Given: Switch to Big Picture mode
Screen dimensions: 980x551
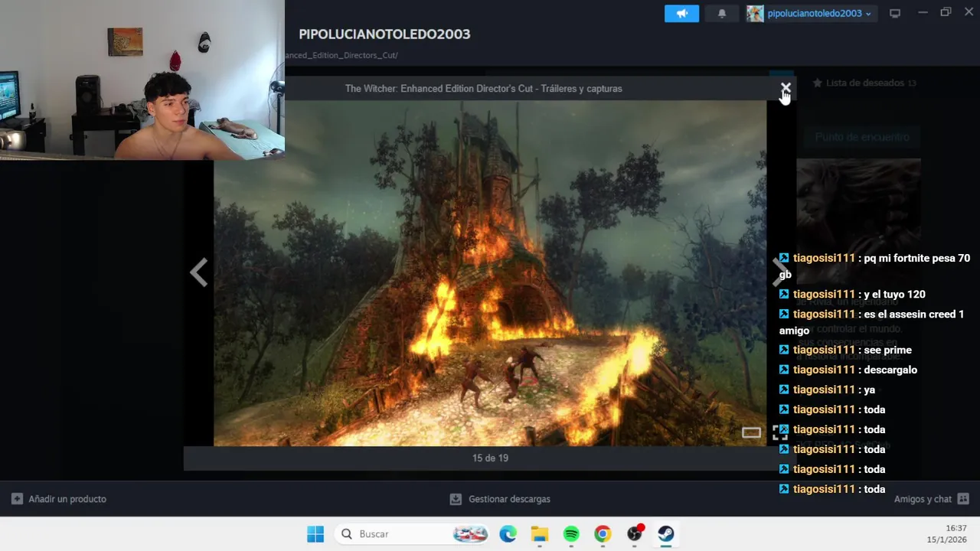Looking at the screenshot, I should (894, 13).
